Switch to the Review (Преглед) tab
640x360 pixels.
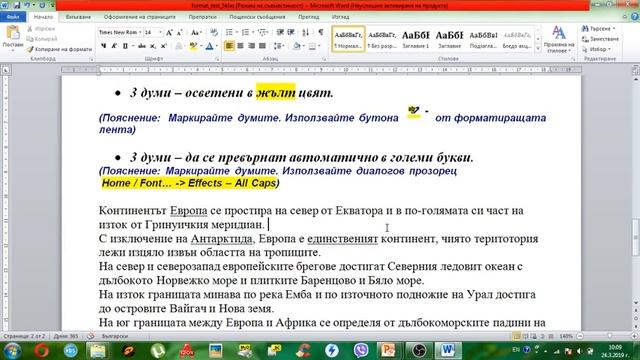point(309,17)
